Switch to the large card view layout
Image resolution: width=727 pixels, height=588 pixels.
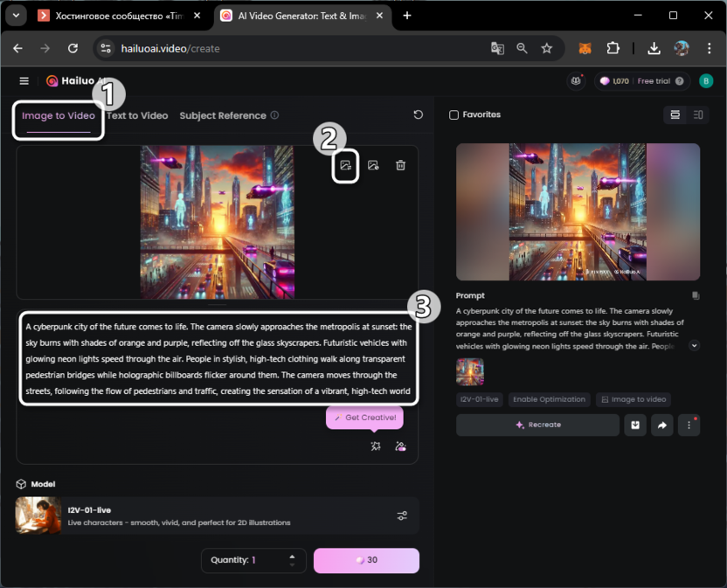(675, 115)
